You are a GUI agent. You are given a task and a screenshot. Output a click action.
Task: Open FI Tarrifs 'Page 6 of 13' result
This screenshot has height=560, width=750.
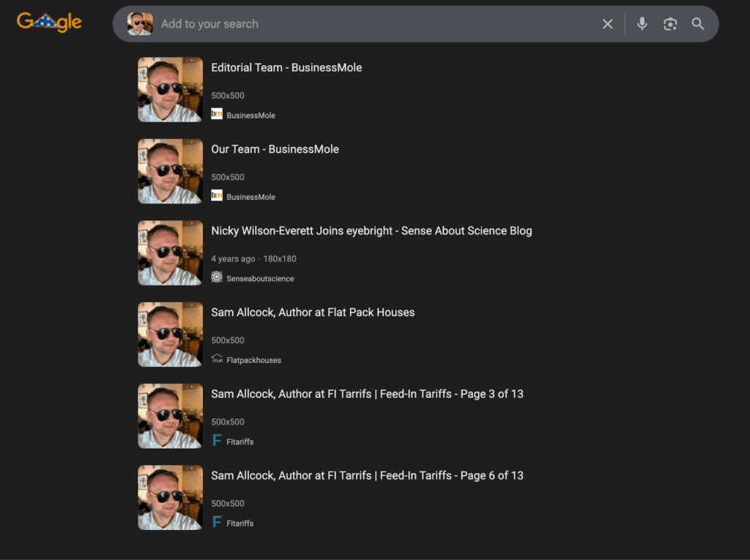click(368, 476)
